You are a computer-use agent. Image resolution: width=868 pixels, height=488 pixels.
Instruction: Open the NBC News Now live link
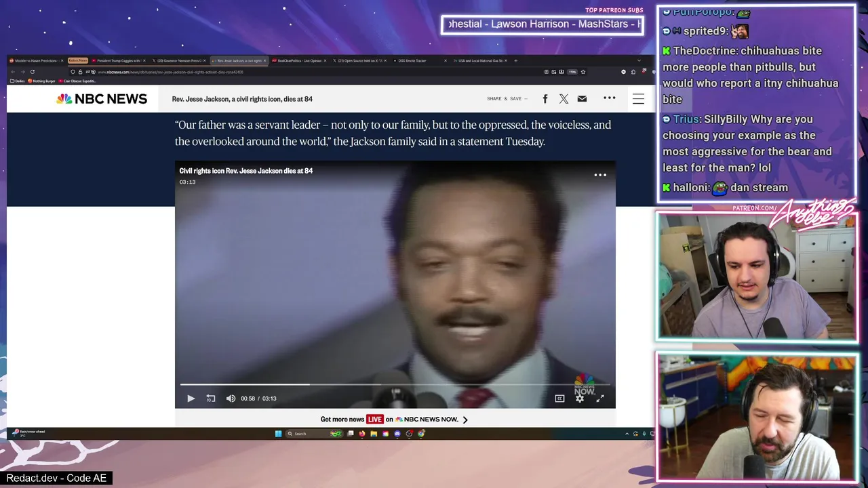coord(389,420)
